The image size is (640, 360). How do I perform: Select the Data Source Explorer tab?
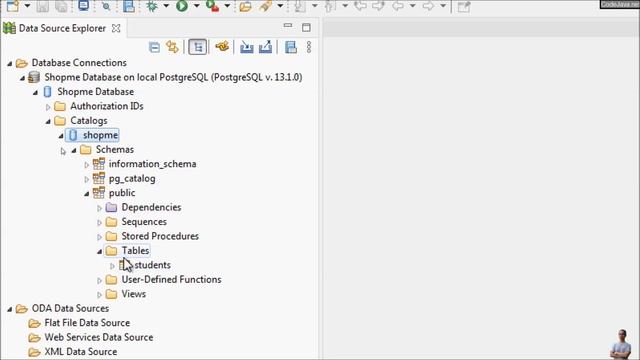click(62, 28)
